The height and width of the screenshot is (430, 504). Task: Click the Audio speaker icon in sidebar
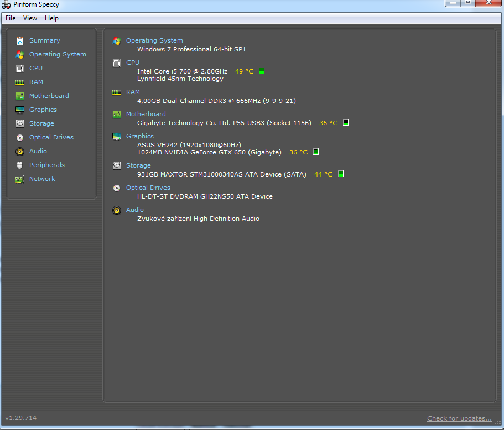point(20,152)
